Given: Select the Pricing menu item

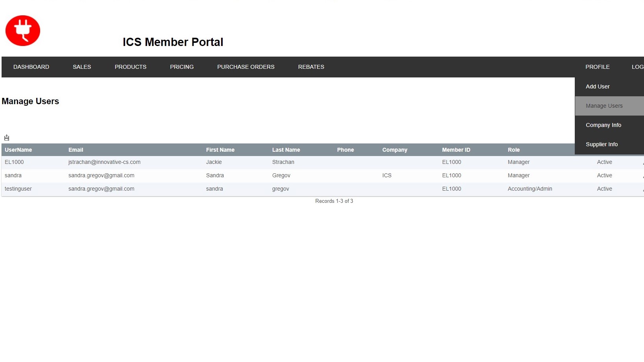Looking at the screenshot, I should pyautogui.click(x=182, y=67).
